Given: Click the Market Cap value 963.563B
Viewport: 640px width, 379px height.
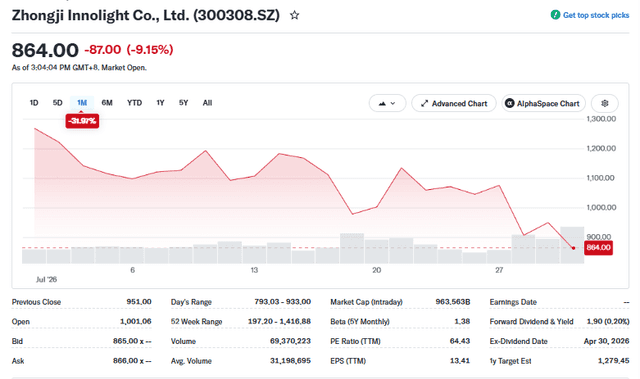Looking at the screenshot, I should (x=453, y=302).
